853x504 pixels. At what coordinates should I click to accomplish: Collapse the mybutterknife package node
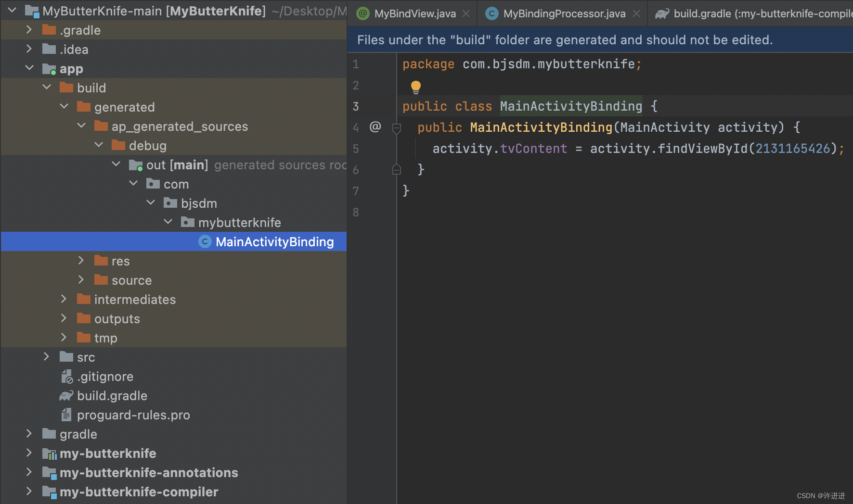[x=168, y=222]
